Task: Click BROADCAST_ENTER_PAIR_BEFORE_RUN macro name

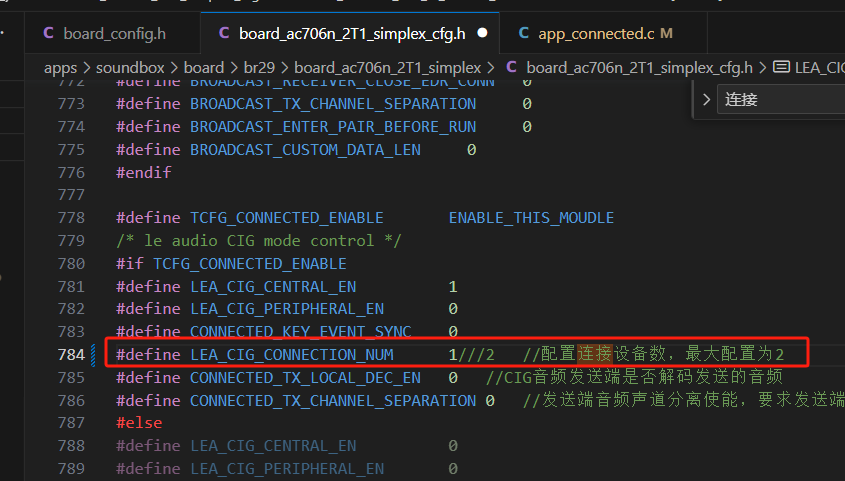Action: [333, 127]
